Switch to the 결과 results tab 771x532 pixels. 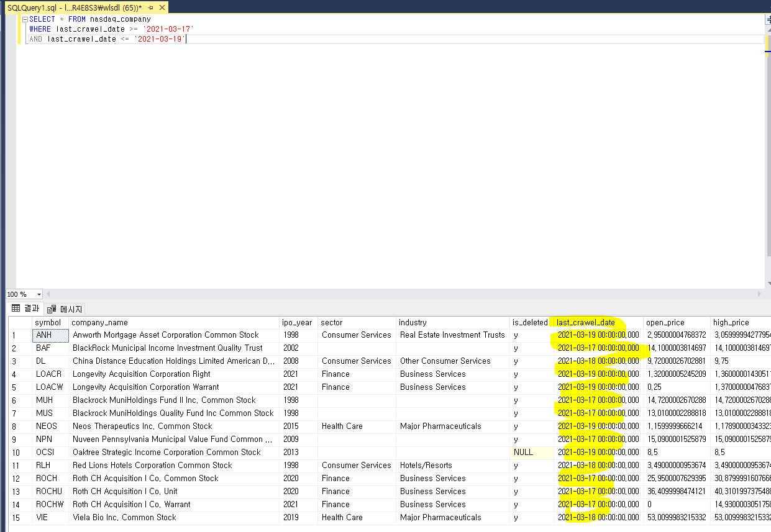pyautogui.click(x=25, y=309)
